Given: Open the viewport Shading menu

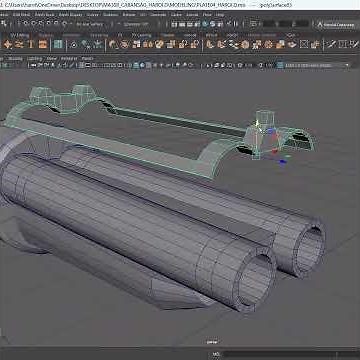Looking at the screenshot, I should (16, 58).
